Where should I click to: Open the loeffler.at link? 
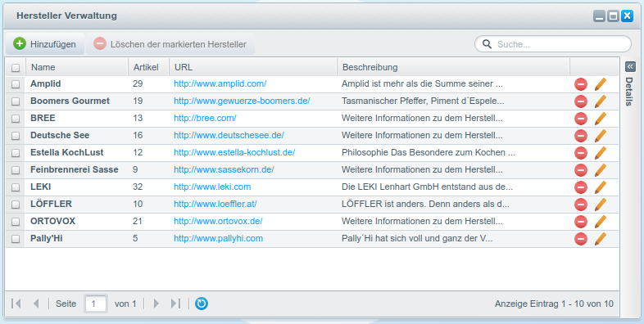coord(215,205)
